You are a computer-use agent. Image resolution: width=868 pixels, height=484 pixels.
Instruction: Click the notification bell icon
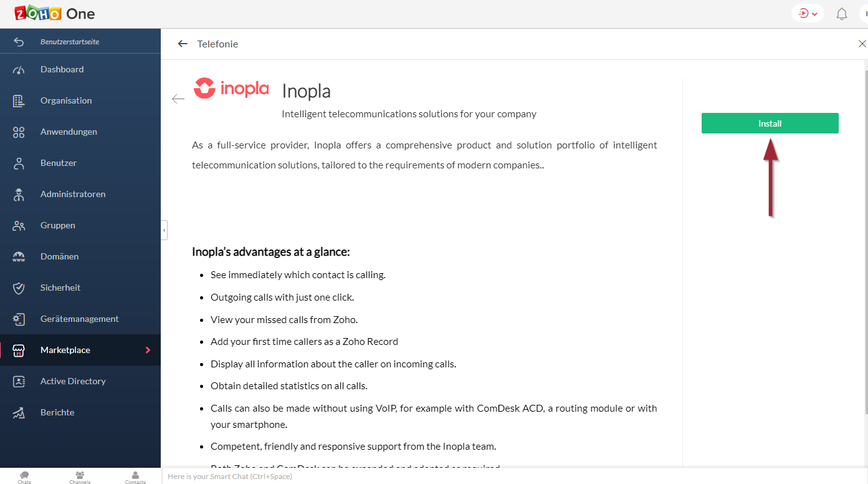pyautogui.click(x=842, y=14)
